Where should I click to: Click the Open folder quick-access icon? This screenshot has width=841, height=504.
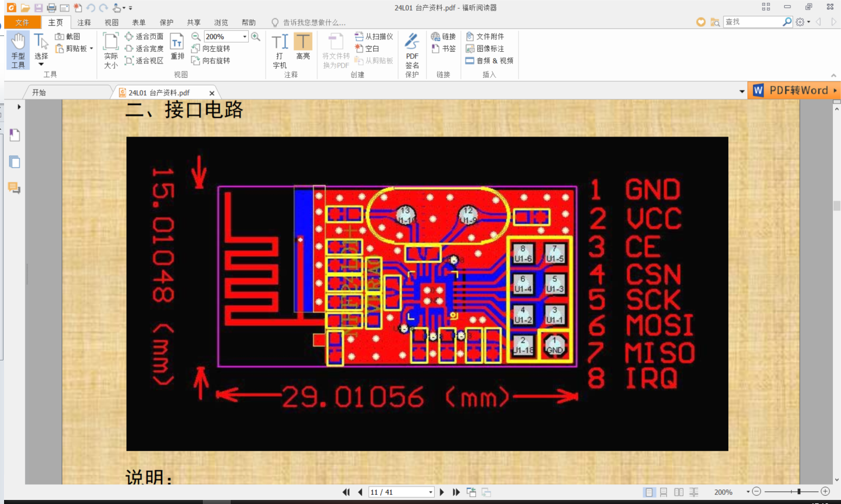24,8
